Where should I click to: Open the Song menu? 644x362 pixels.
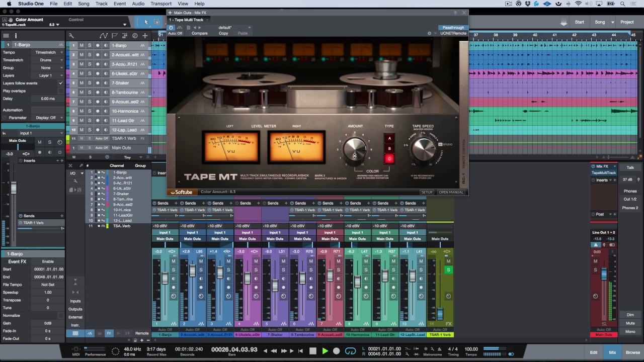point(84,4)
